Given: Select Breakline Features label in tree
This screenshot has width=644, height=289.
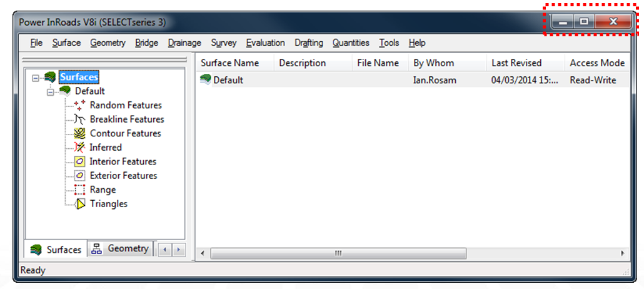Looking at the screenshot, I should click(x=127, y=119).
